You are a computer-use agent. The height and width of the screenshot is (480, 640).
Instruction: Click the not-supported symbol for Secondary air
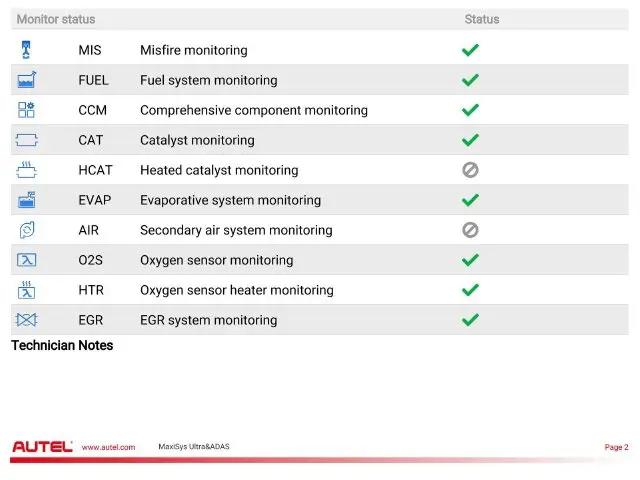tap(470, 230)
